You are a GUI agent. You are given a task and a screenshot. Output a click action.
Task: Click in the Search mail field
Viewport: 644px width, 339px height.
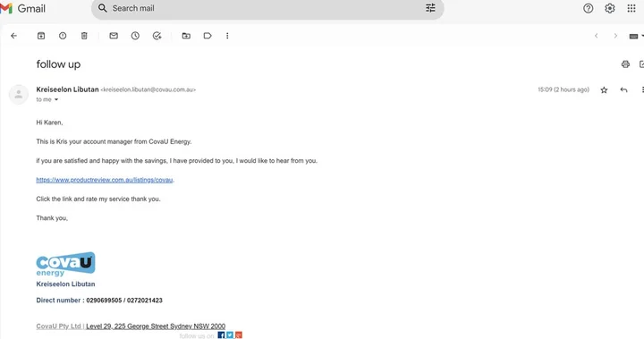[267, 8]
